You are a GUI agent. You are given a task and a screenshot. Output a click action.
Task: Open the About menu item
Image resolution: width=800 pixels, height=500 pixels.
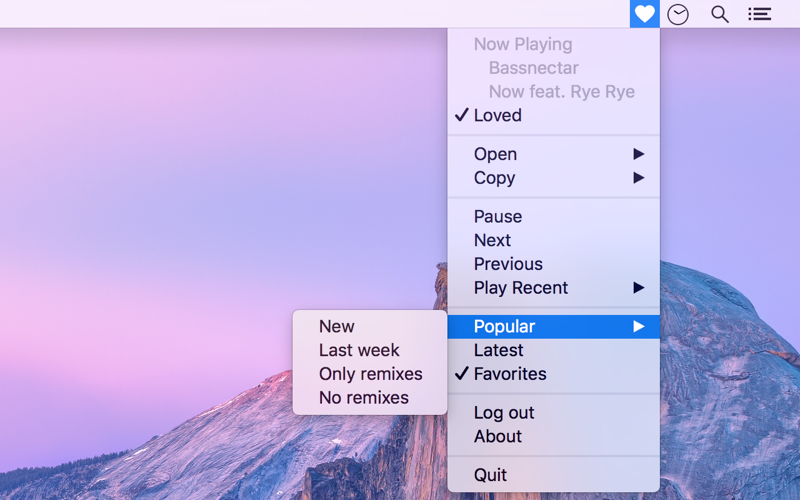click(554, 437)
